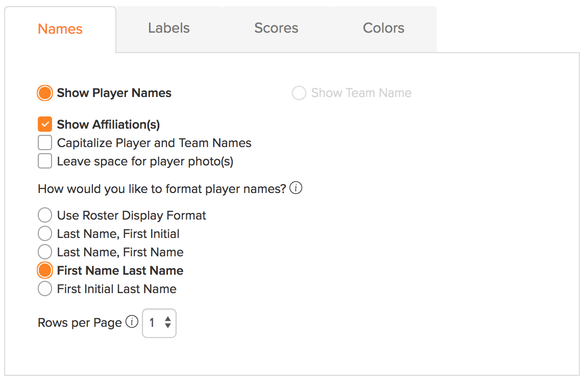Switch to the Labels tab
This screenshot has width=588, height=384.
(169, 28)
